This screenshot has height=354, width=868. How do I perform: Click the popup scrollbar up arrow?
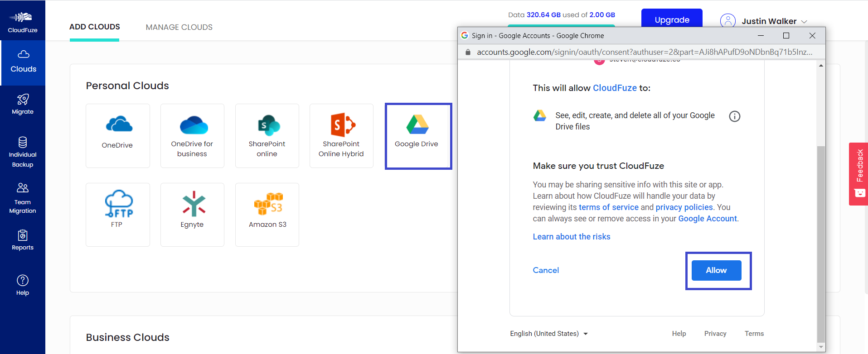(821, 66)
